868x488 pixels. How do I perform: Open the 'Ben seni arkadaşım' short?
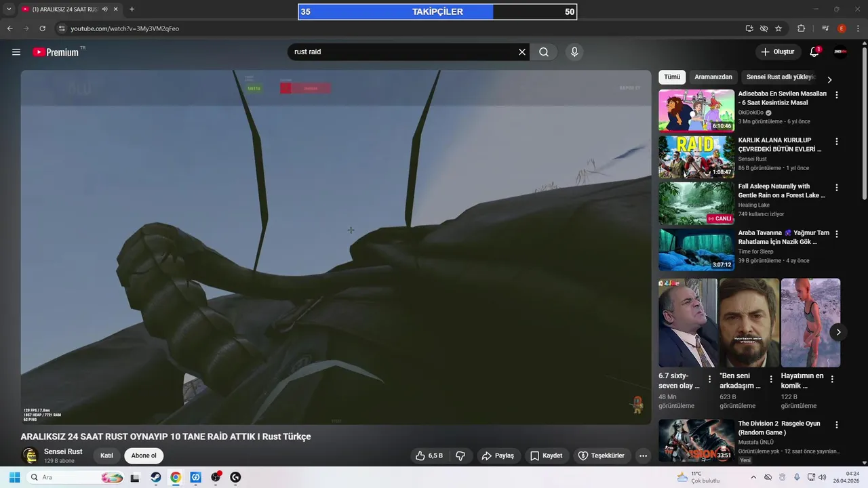(x=749, y=323)
